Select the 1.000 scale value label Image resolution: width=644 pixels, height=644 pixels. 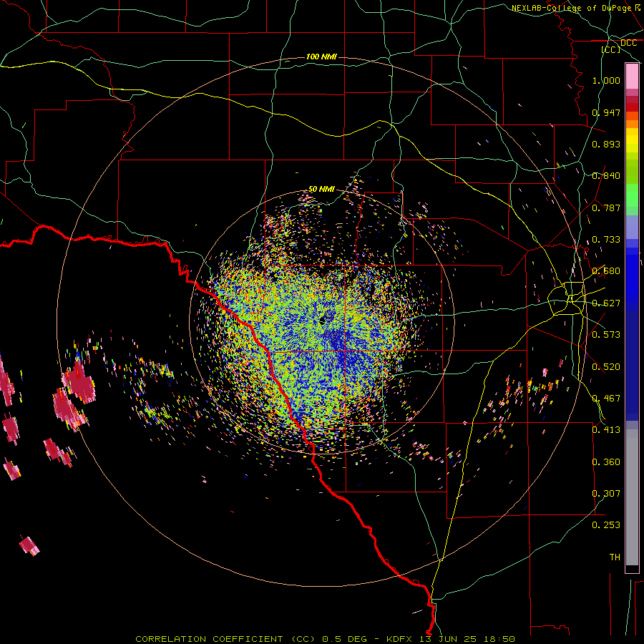click(x=606, y=80)
